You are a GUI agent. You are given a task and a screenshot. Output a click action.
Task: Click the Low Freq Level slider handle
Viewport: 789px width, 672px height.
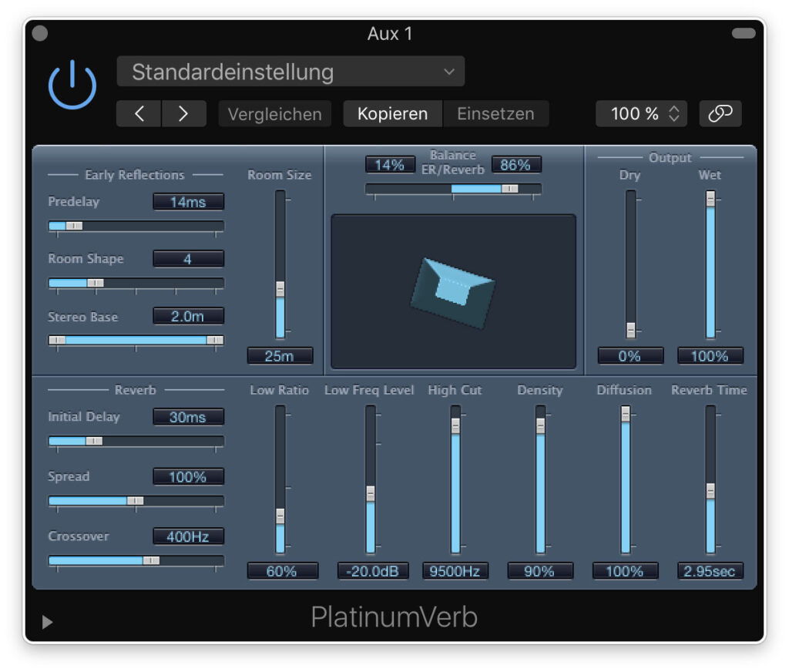point(371,494)
